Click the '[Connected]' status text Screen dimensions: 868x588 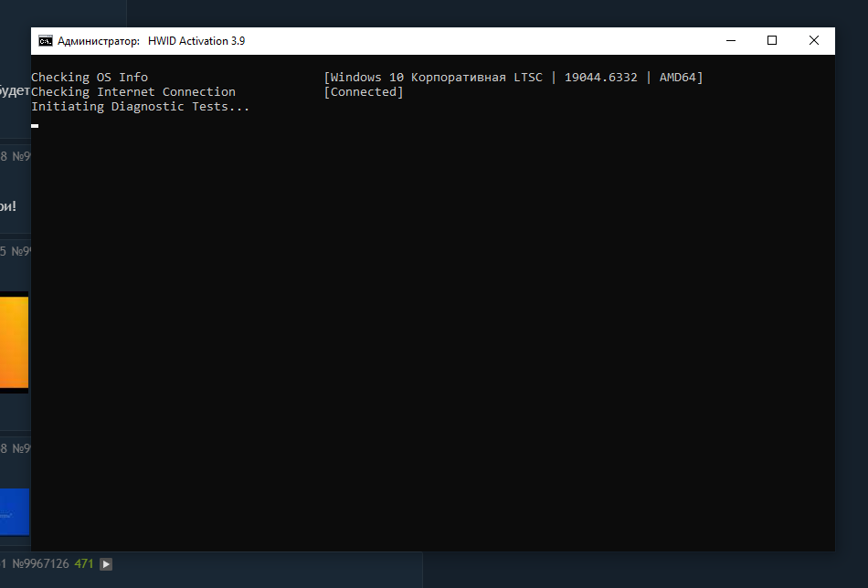364,92
